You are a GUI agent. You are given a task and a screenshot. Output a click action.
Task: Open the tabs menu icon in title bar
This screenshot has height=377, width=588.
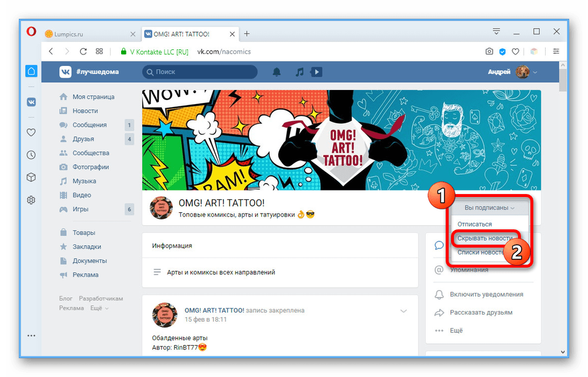(x=496, y=32)
